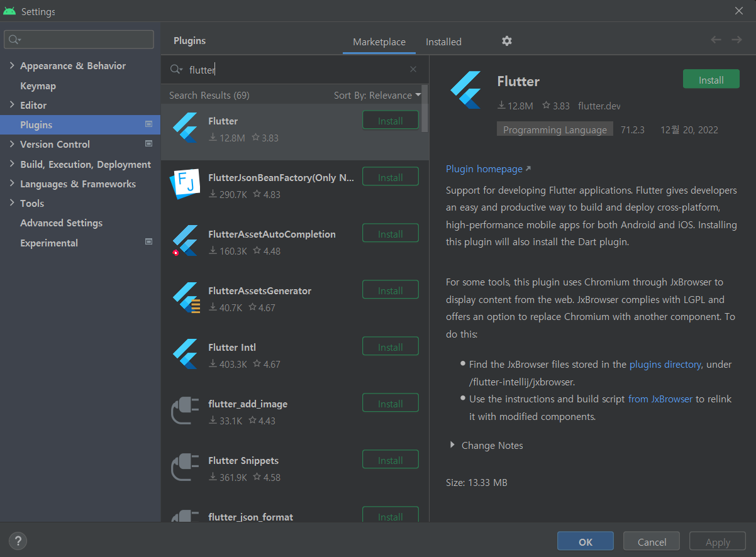The width and height of the screenshot is (756, 557).
Task: Select the Flutter Intl plugin row title
Action: coord(232,347)
